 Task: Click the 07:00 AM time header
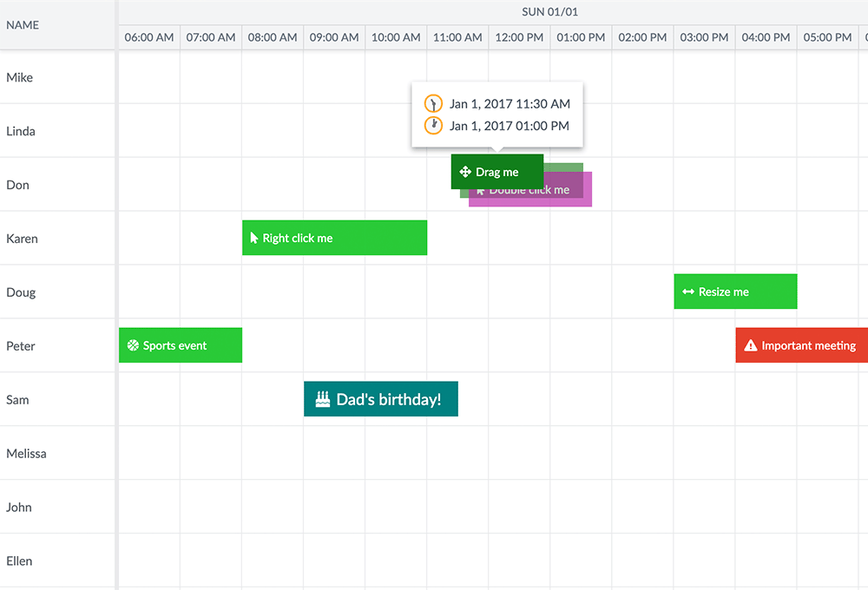click(x=211, y=37)
